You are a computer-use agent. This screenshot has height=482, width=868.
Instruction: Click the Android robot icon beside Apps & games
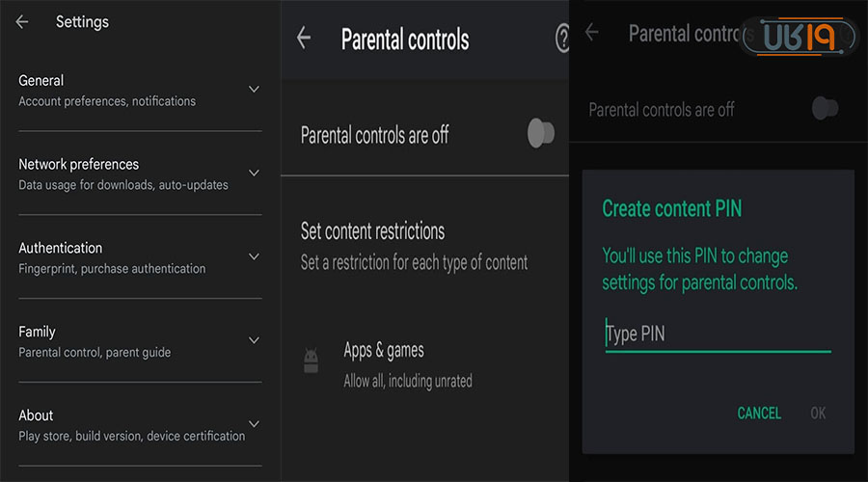point(312,361)
